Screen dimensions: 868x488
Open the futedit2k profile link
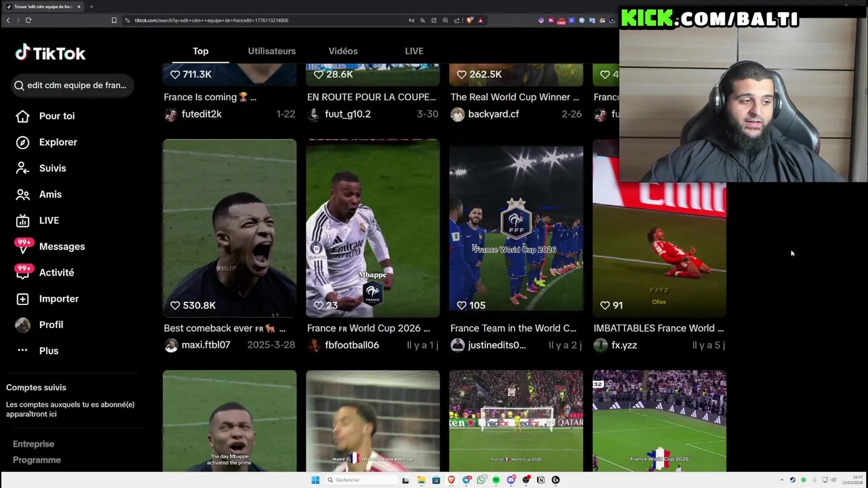[201, 114]
